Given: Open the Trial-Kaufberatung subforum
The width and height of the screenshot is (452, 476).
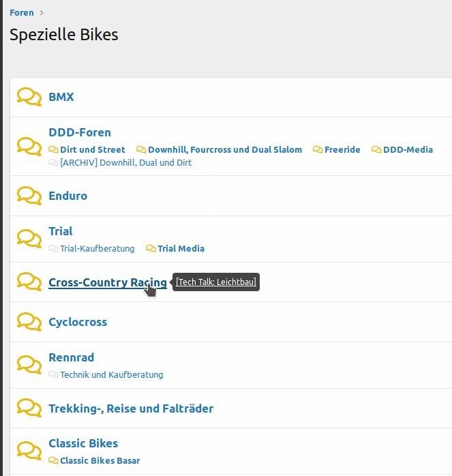Looking at the screenshot, I should pos(97,248).
